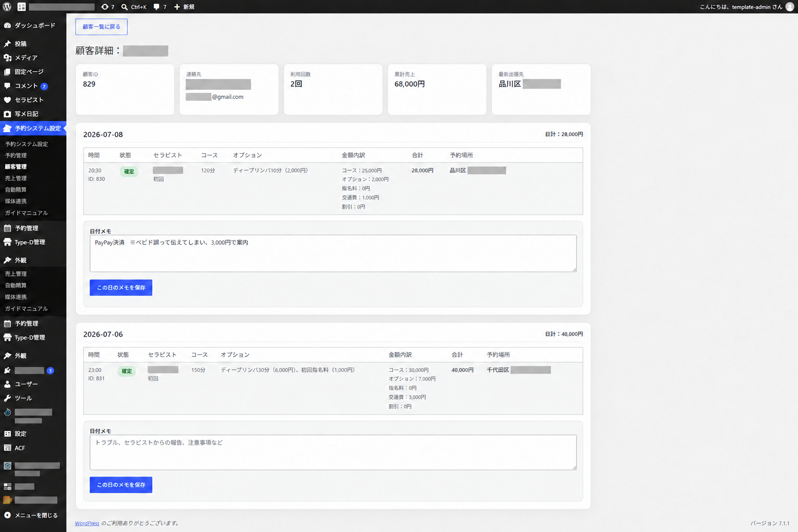Open the メディア library icon in the sidebar

tap(7, 58)
